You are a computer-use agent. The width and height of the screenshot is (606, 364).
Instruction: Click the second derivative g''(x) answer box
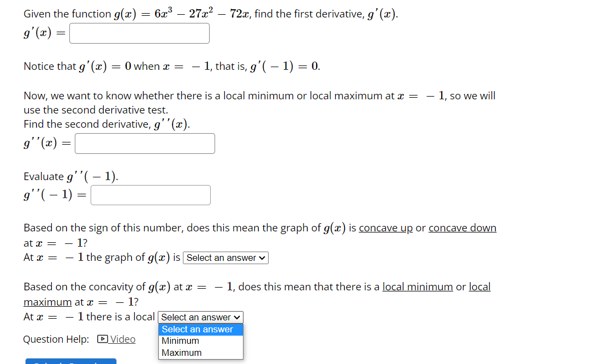(x=145, y=144)
